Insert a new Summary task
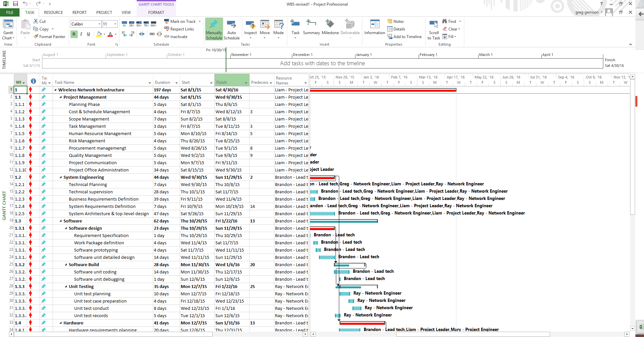644x337 pixels. point(311,27)
